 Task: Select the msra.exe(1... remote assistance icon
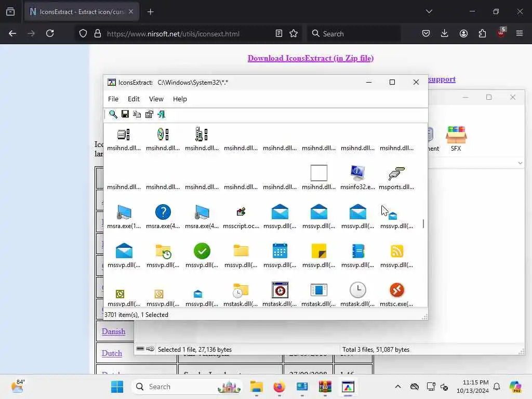click(x=124, y=212)
